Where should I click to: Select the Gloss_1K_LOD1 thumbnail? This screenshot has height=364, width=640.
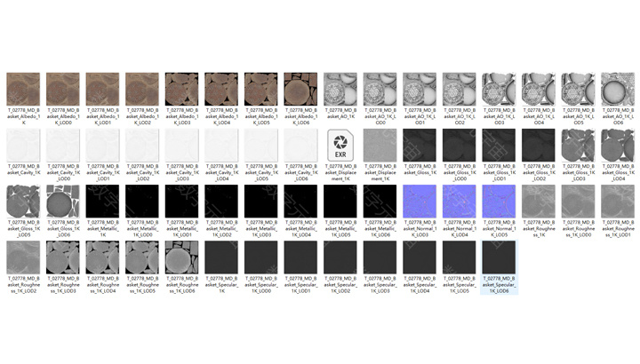tap(499, 146)
